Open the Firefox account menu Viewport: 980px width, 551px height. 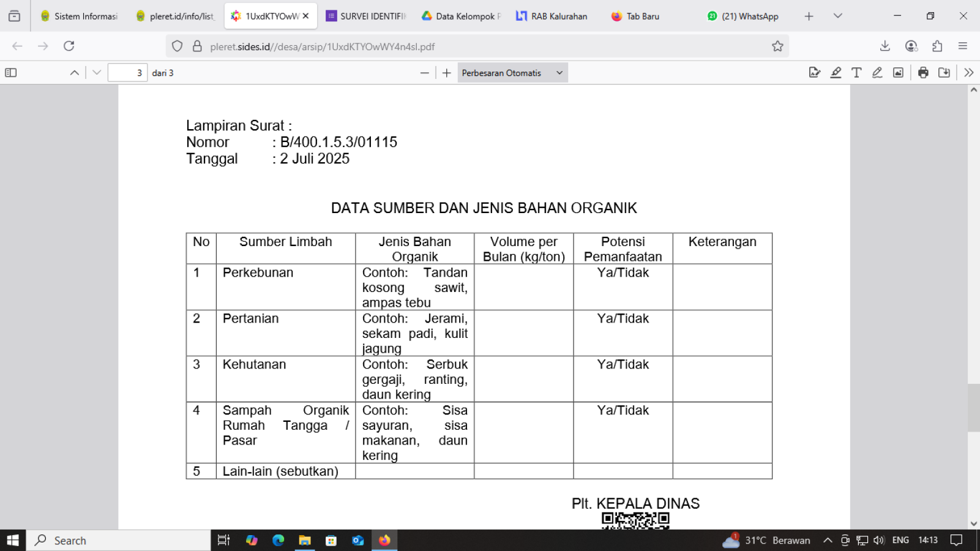pos(911,46)
